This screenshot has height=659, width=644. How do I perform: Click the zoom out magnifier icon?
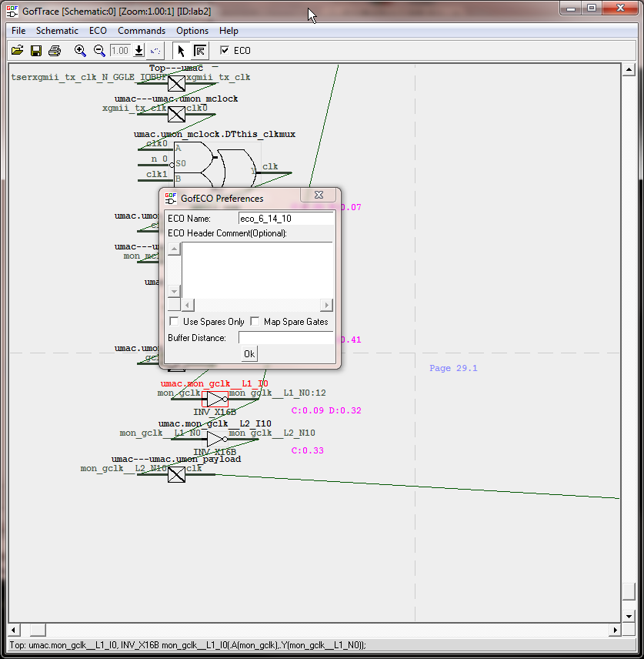[x=99, y=51]
